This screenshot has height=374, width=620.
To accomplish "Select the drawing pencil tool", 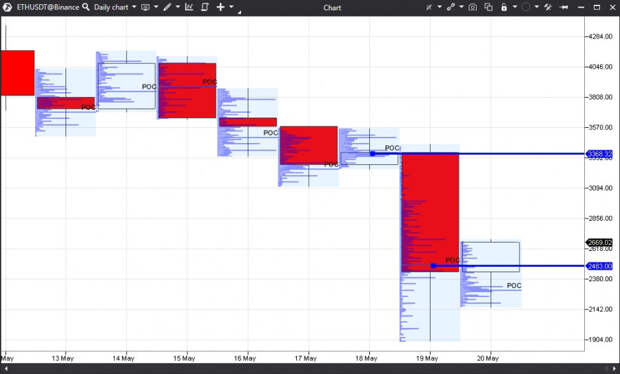I will pos(167,7).
